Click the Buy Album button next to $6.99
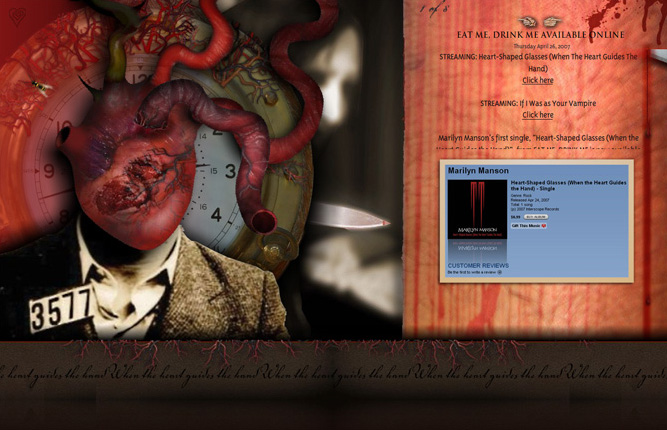 pyautogui.click(x=536, y=217)
